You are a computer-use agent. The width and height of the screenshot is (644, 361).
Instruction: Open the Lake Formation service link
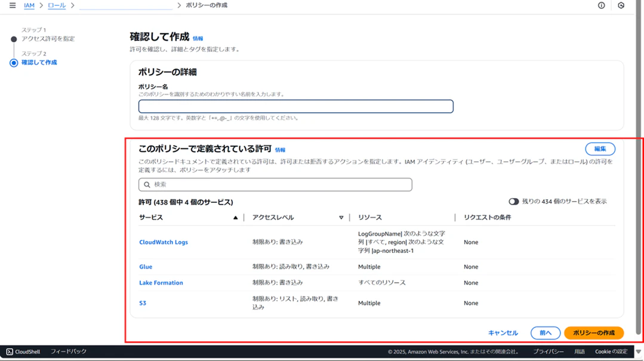pyautogui.click(x=161, y=283)
